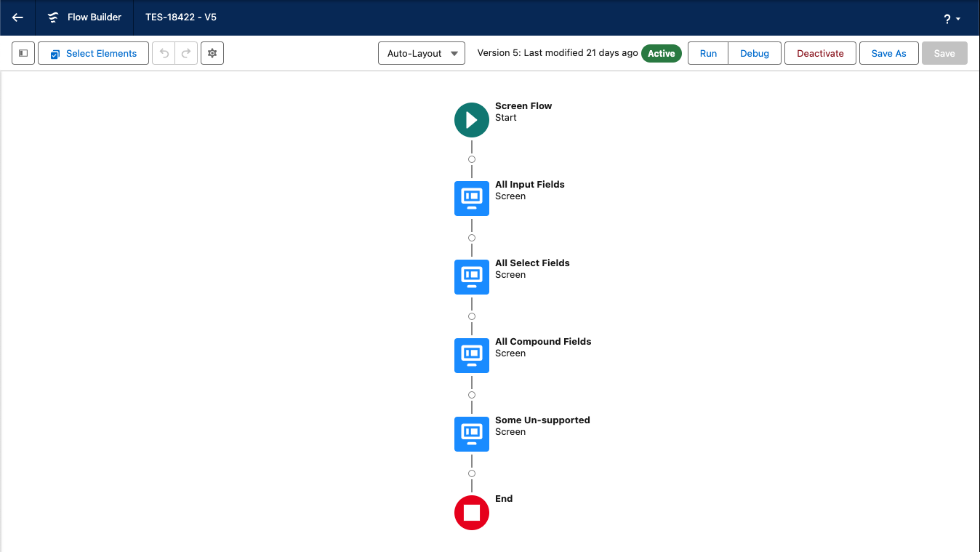Click the redo arrow icon
980x552 pixels.
pos(186,53)
